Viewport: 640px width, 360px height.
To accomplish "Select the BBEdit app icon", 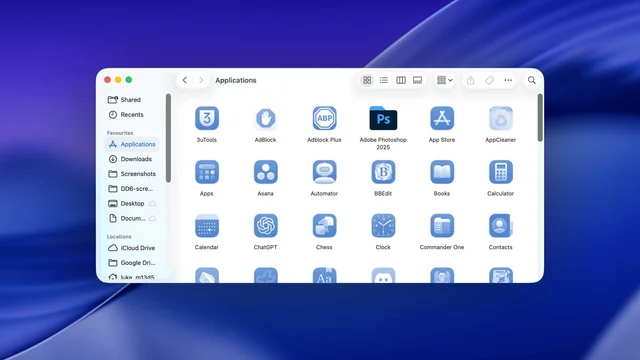I will point(383,172).
